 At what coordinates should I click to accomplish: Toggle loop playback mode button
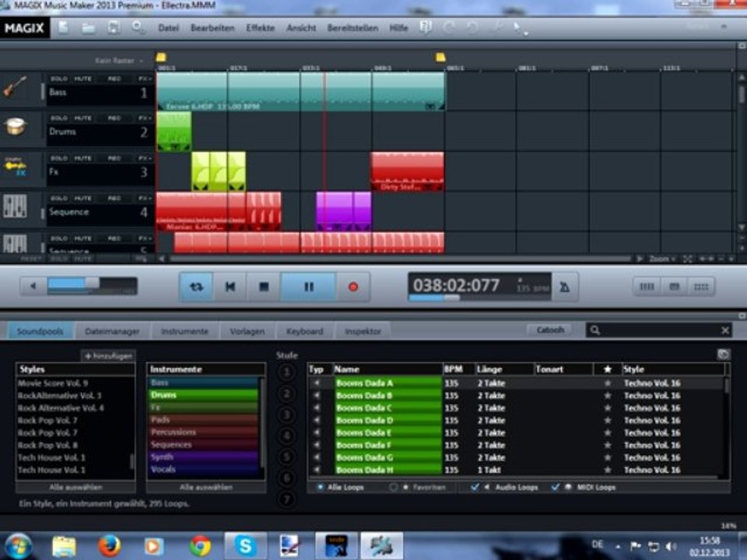point(196,287)
